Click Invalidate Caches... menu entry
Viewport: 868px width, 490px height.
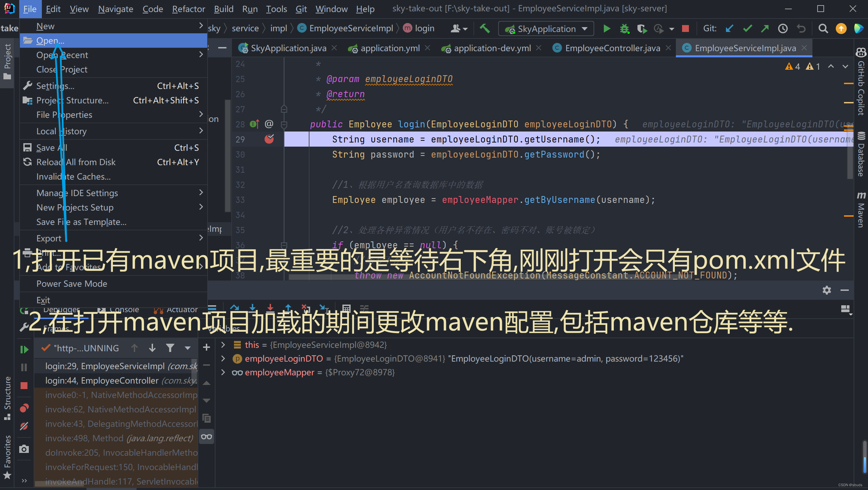click(73, 176)
